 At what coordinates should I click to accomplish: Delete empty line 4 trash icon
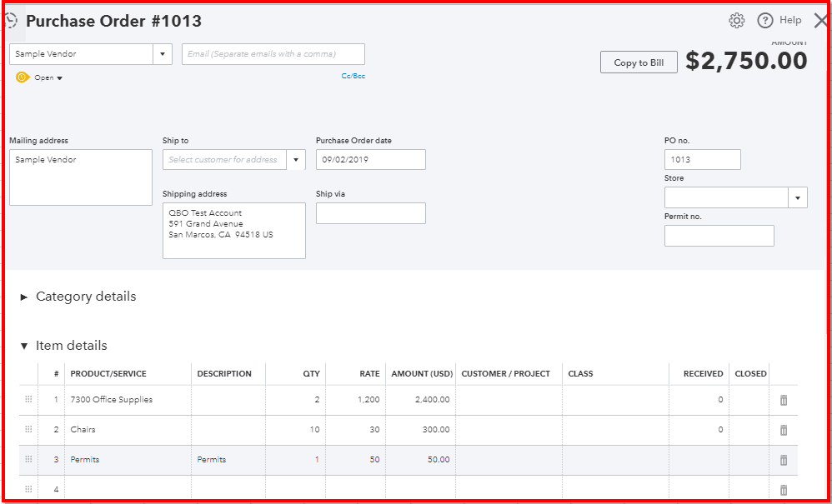click(784, 490)
